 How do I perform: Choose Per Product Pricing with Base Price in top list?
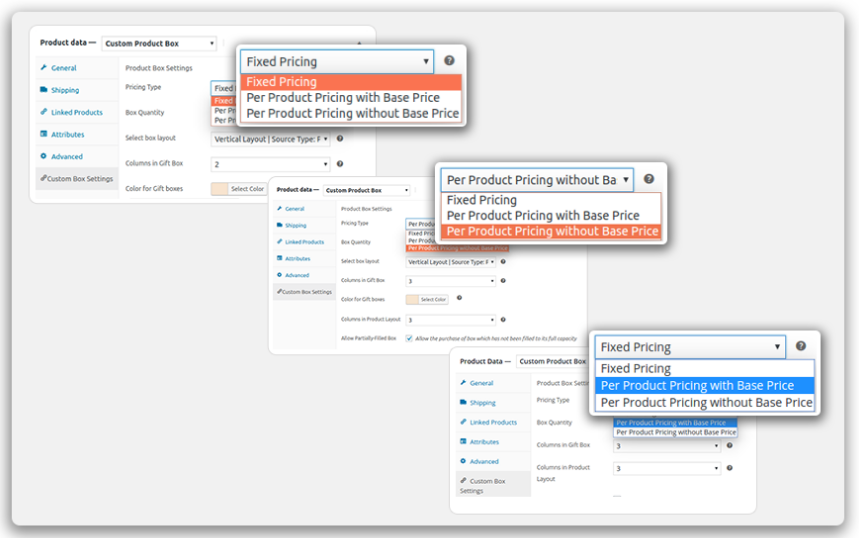tap(351, 98)
